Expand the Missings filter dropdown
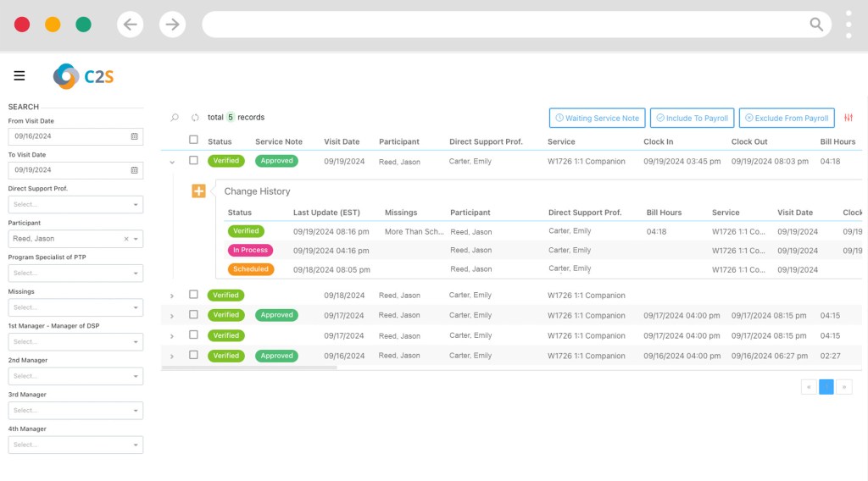 point(75,307)
